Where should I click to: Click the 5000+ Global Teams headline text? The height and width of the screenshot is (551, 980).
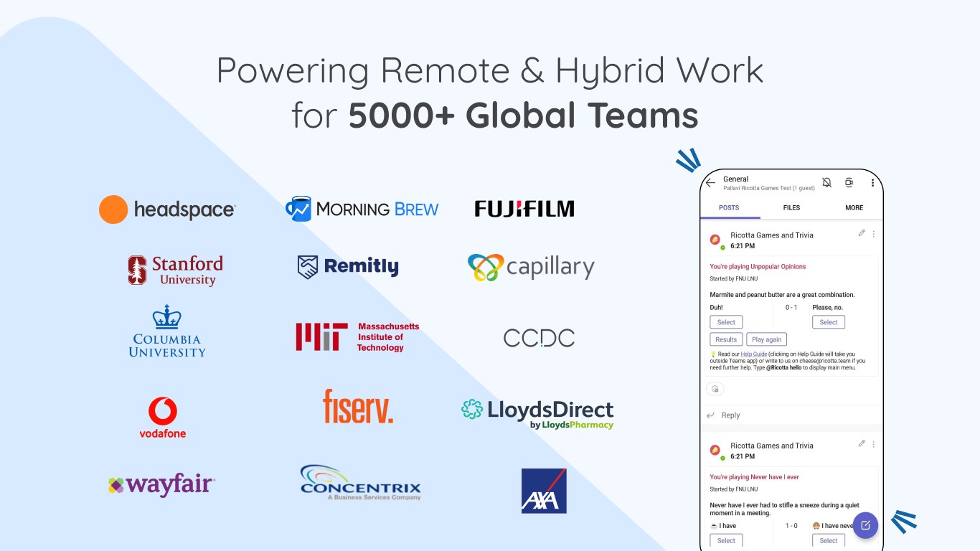coord(524,115)
